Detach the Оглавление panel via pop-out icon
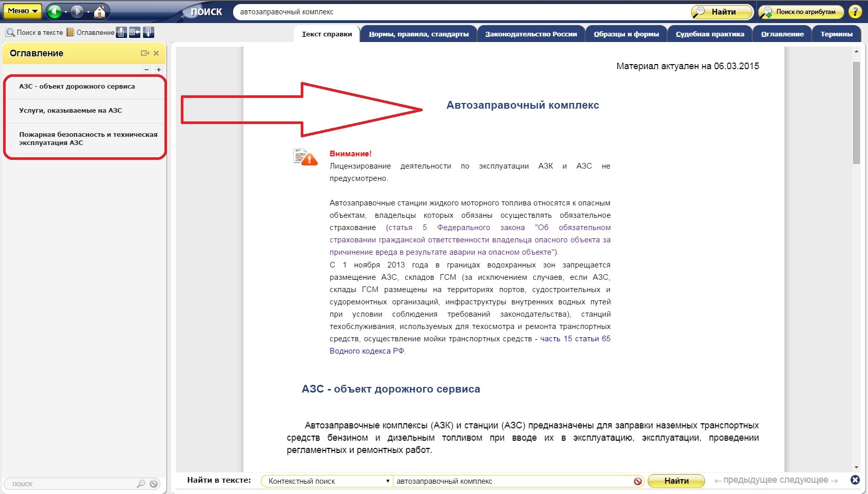 (x=145, y=53)
